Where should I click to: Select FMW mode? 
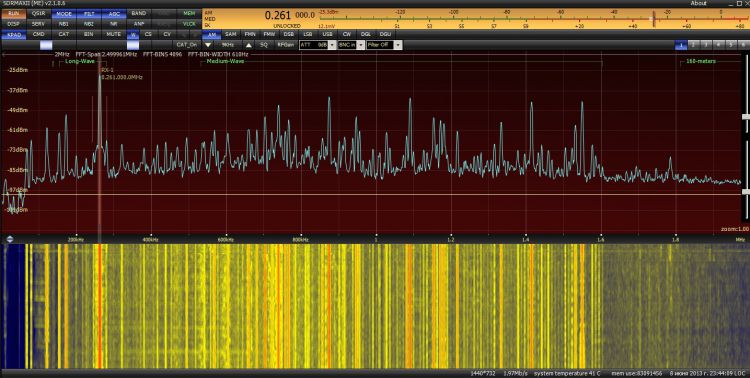[x=269, y=34]
